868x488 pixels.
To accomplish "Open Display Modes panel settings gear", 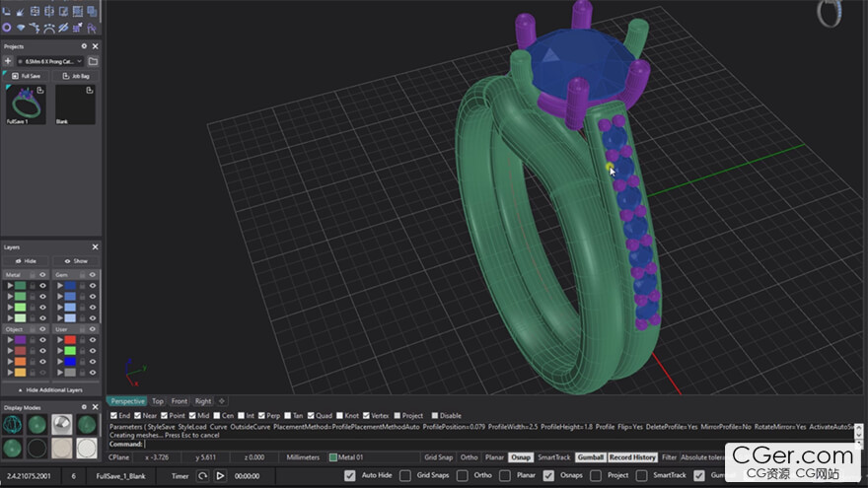I will 84,407.
